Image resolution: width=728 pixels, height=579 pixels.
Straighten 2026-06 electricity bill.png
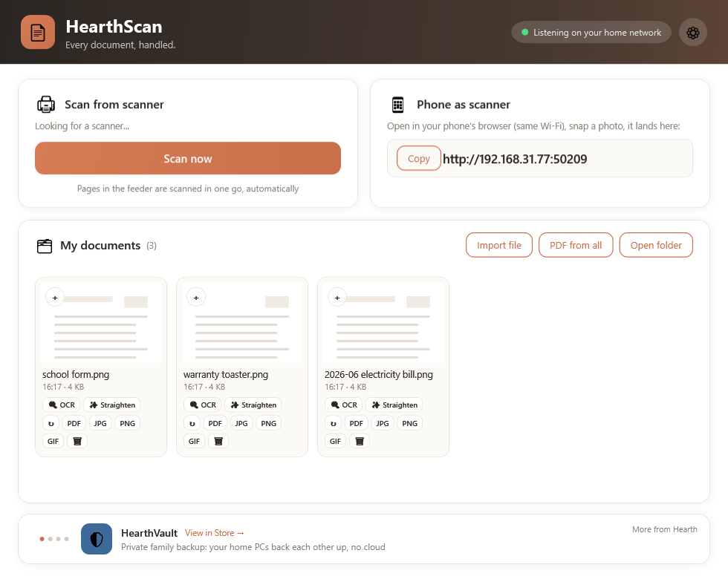pos(394,405)
